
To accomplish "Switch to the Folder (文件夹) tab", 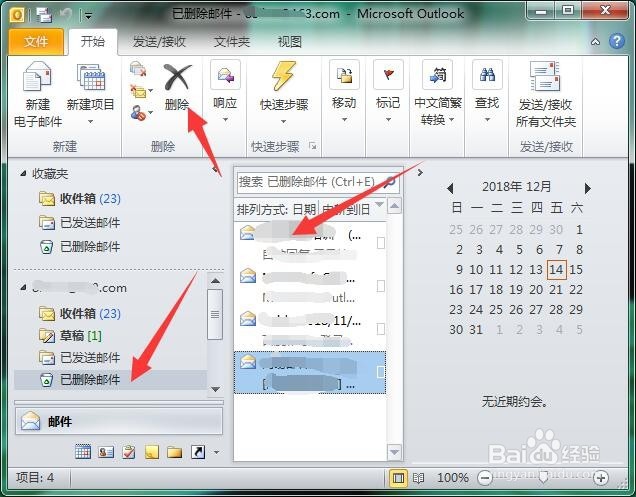I will (x=232, y=41).
